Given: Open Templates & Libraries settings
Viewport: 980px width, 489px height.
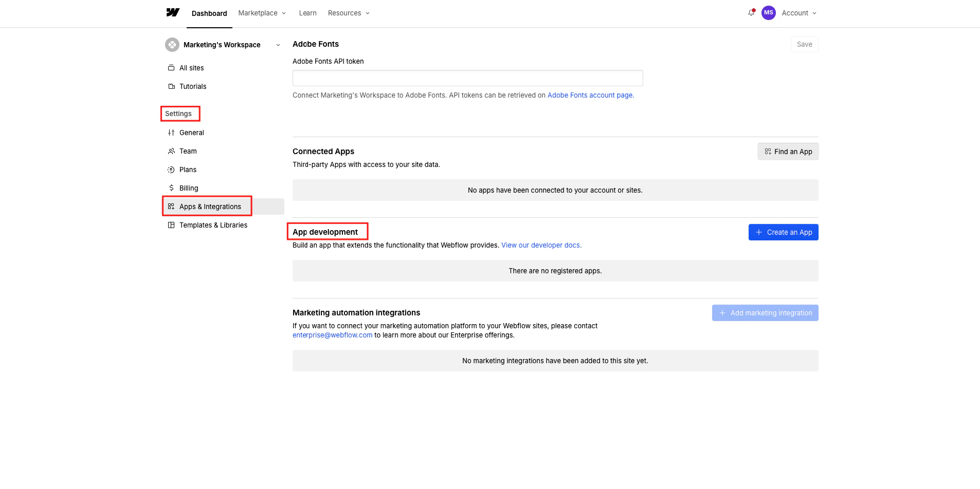Looking at the screenshot, I should tap(213, 225).
